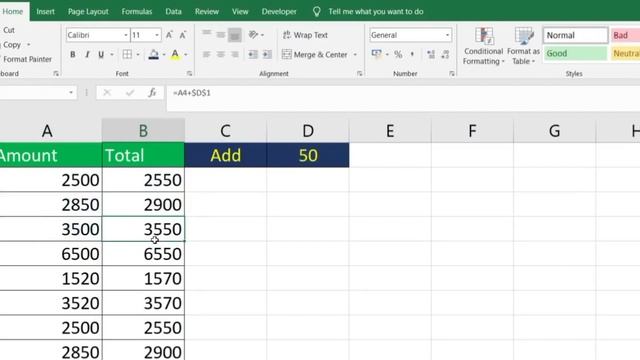
Task: Click Merge & Center button
Action: click(x=315, y=54)
